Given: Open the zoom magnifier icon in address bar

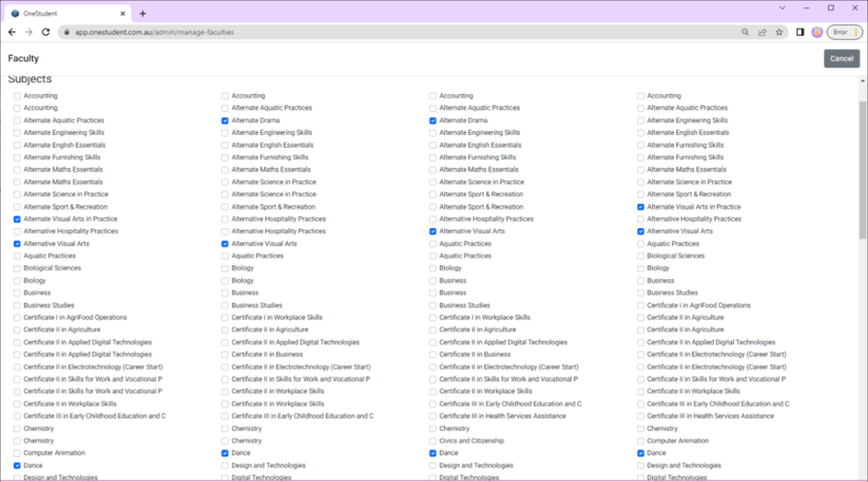Looking at the screenshot, I should click(745, 32).
